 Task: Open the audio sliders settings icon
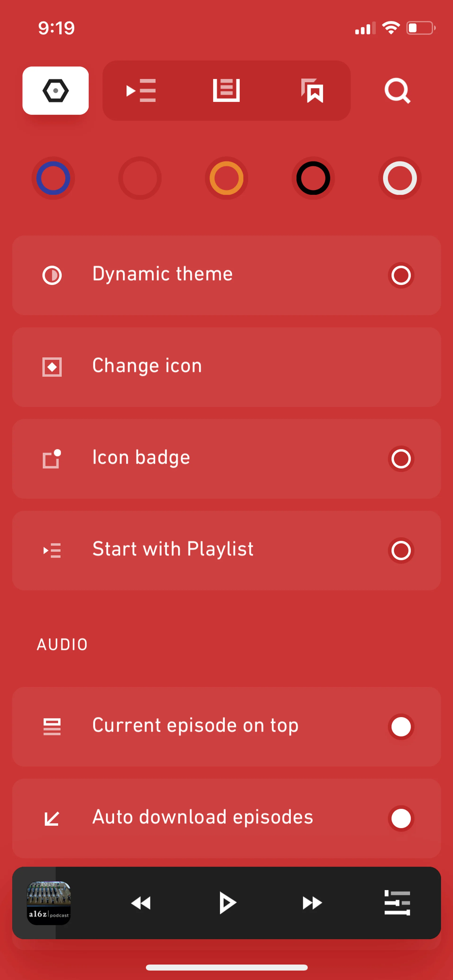tap(397, 902)
